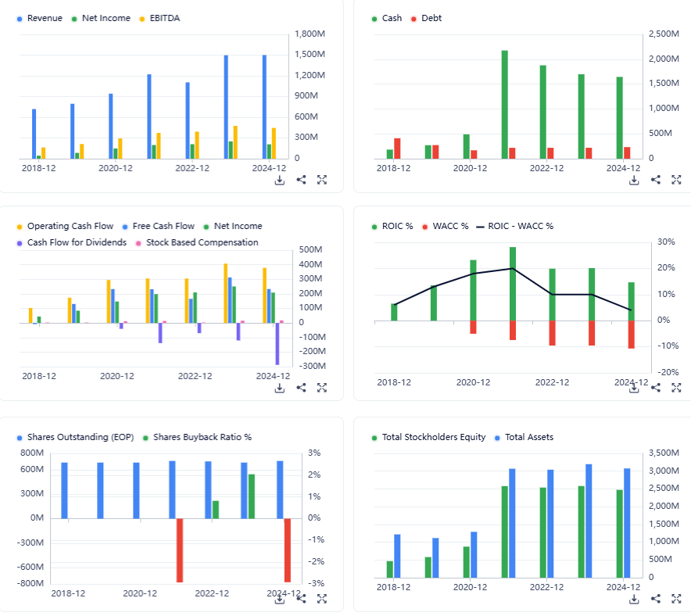Toggle the Revenue series legend
This screenshot has height=616, width=691.
[40, 19]
